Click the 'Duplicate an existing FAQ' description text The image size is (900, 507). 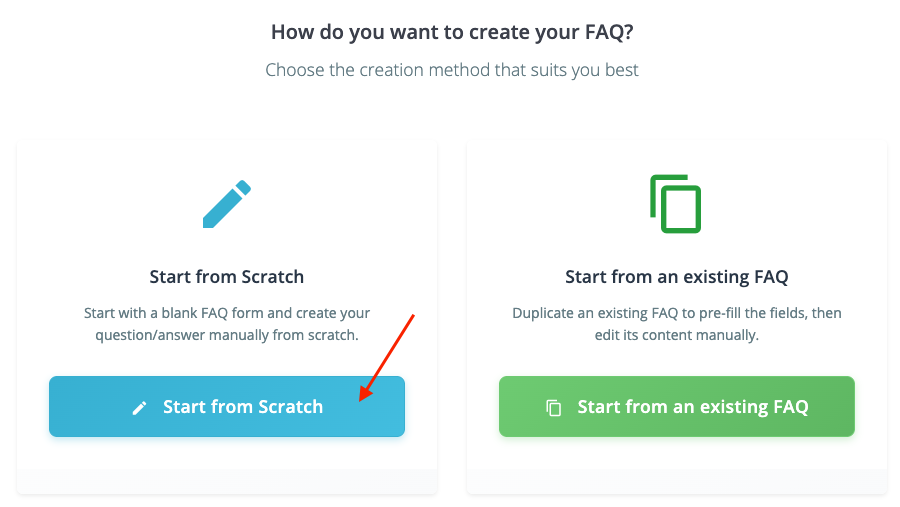pyautogui.click(x=676, y=313)
